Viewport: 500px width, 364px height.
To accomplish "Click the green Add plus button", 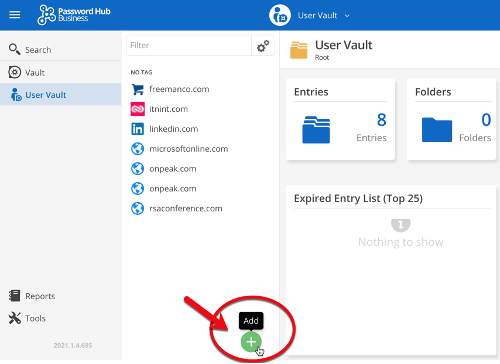I will 251,342.
